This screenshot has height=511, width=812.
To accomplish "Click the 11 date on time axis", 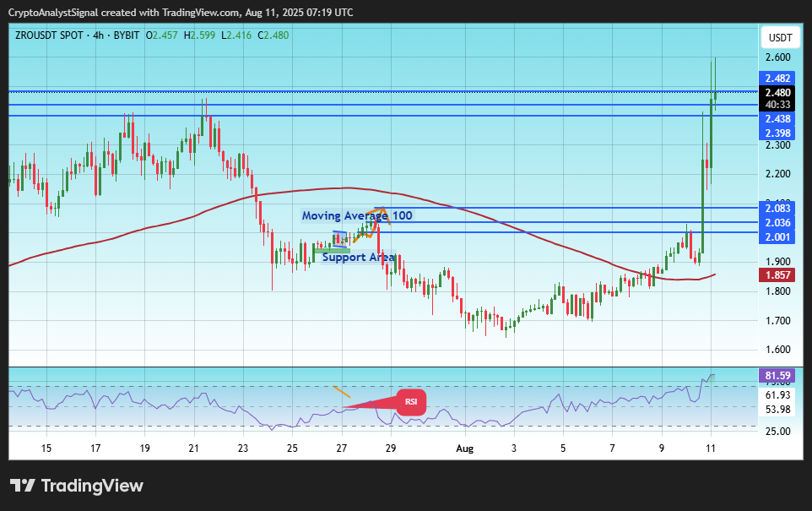I will (x=711, y=448).
